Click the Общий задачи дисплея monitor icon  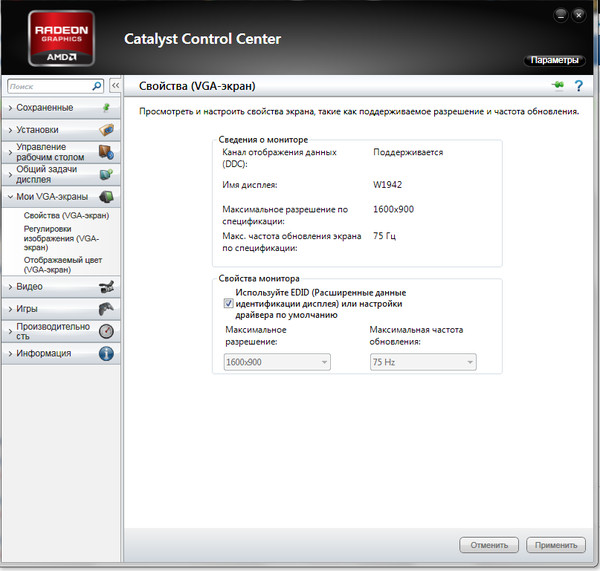pos(106,174)
